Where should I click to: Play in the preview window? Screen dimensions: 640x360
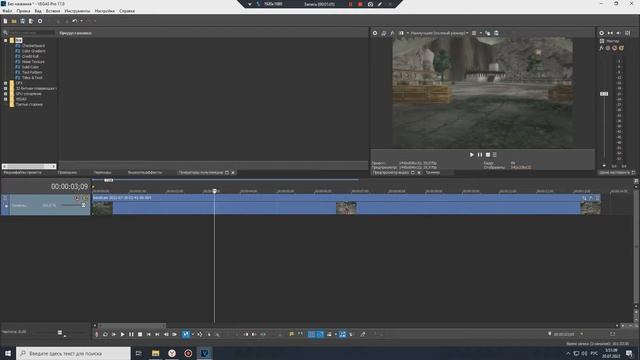(x=471, y=155)
